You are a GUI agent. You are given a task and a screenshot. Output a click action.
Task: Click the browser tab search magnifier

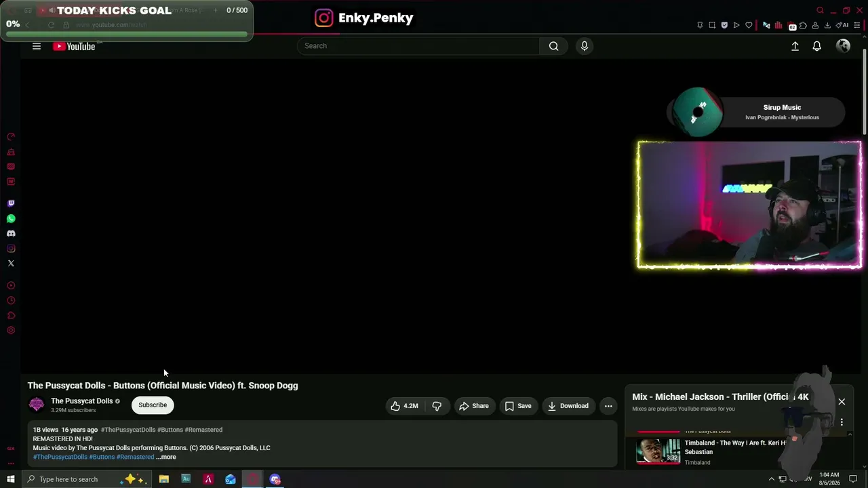(x=820, y=10)
